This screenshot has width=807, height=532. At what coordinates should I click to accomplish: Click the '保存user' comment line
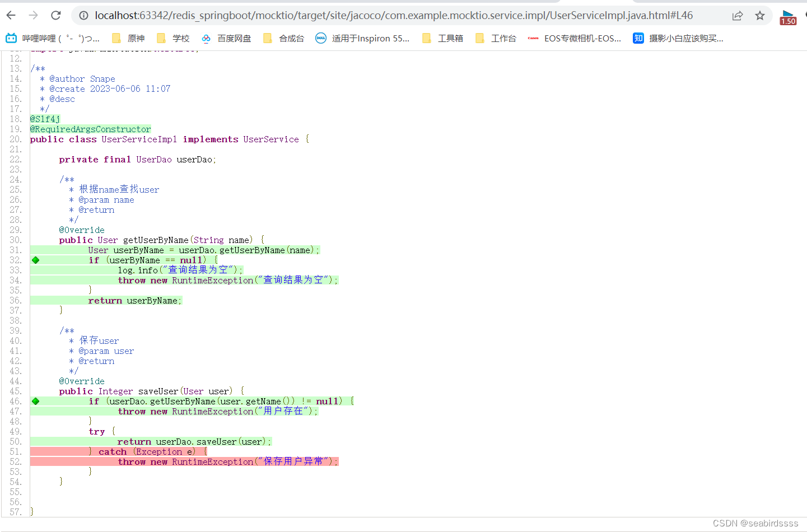tap(94, 340)
